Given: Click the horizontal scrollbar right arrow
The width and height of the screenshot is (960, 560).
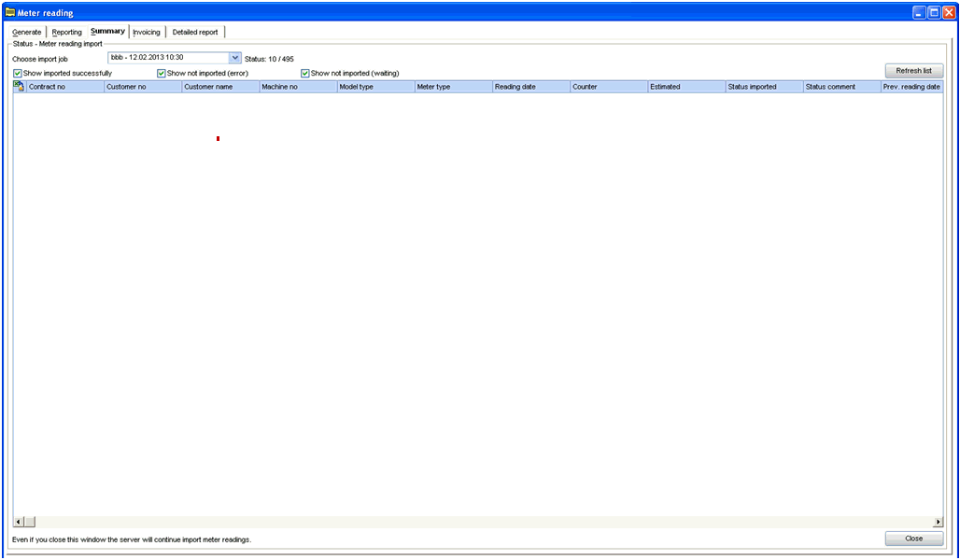Looking at the screenshot, I should [x=938, y=522].
